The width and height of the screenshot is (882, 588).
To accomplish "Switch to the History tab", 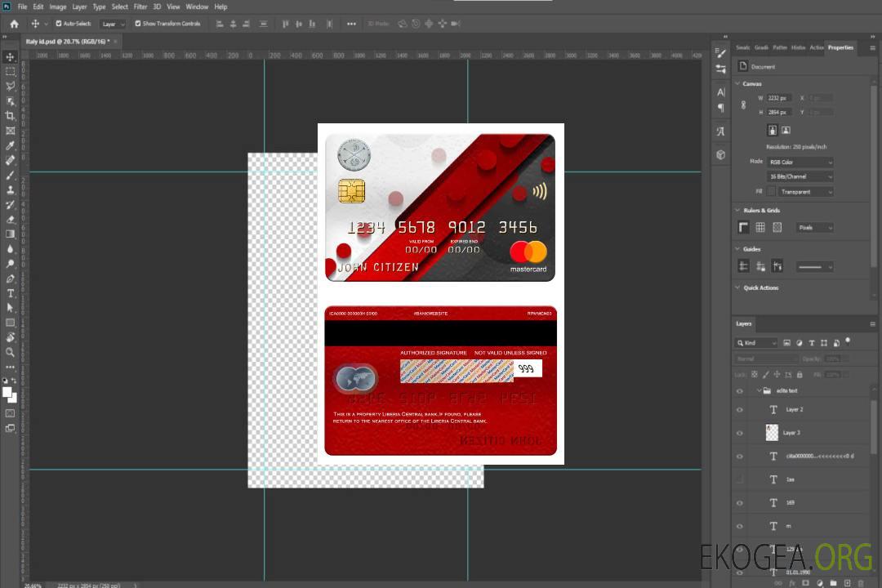I will click(x=798, y=47).
